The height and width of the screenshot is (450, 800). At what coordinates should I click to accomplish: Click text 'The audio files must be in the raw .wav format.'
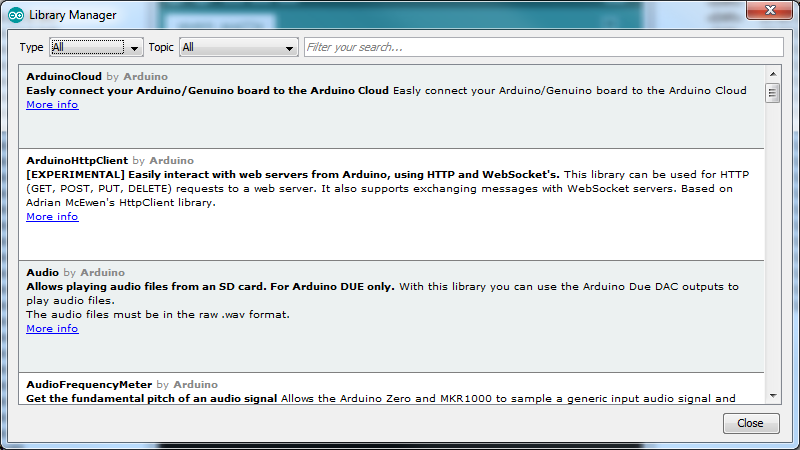point(158,315)
